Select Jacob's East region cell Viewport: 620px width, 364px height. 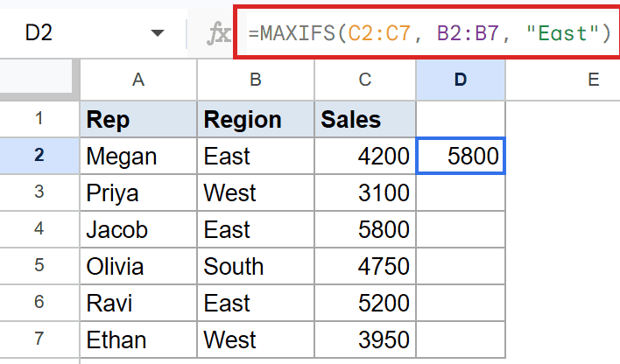(256, 229)
